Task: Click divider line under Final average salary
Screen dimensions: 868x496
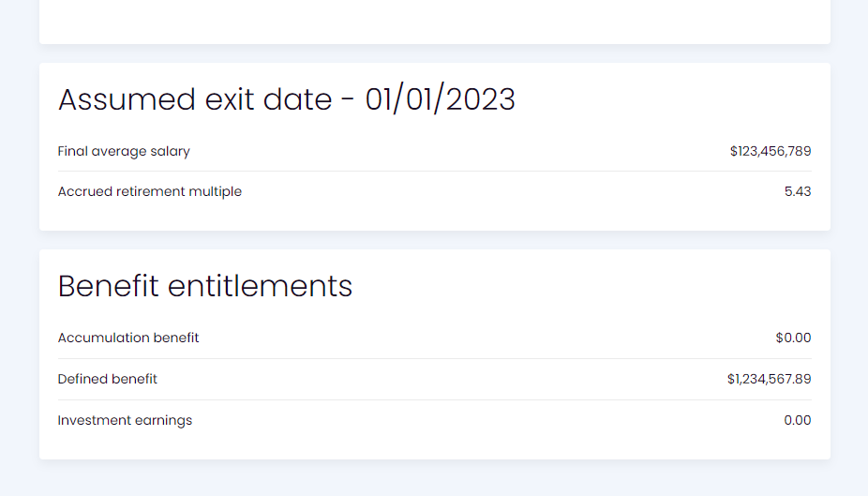Action: coord(434,171)
